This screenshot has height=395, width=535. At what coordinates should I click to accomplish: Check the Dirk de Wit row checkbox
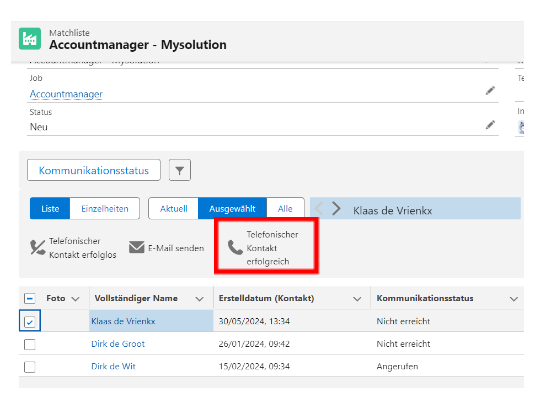pyautogui.click(x=30, y=367)
